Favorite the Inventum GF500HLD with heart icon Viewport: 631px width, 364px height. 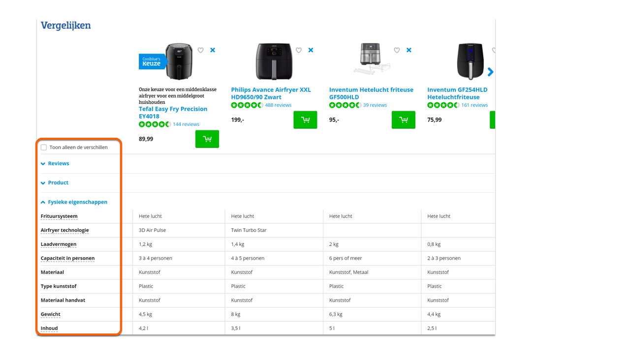coord(397,50)
